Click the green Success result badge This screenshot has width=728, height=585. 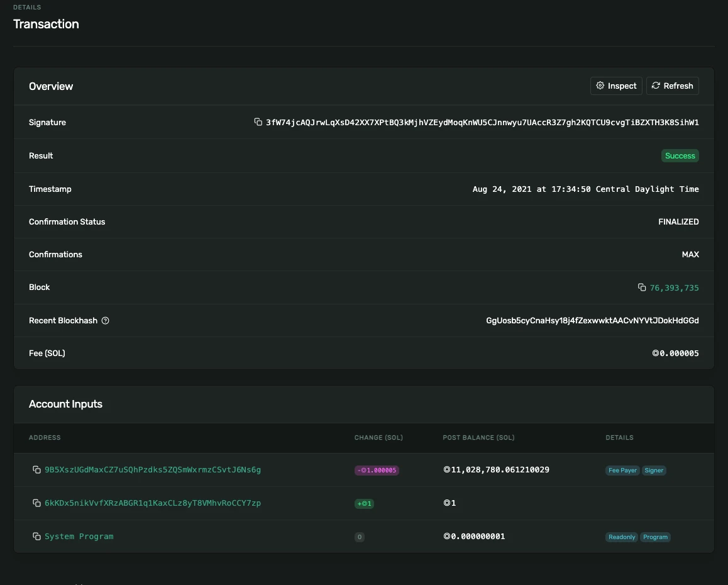680,156
